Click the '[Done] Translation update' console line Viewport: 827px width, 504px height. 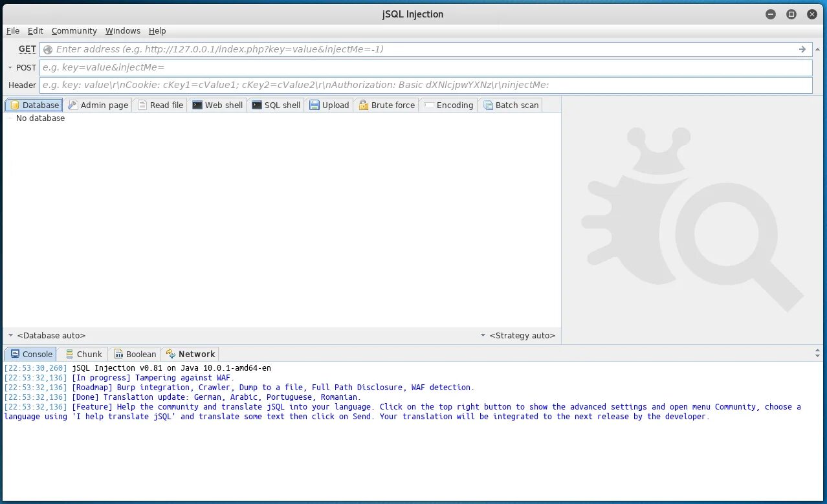[x=182, y=397]
